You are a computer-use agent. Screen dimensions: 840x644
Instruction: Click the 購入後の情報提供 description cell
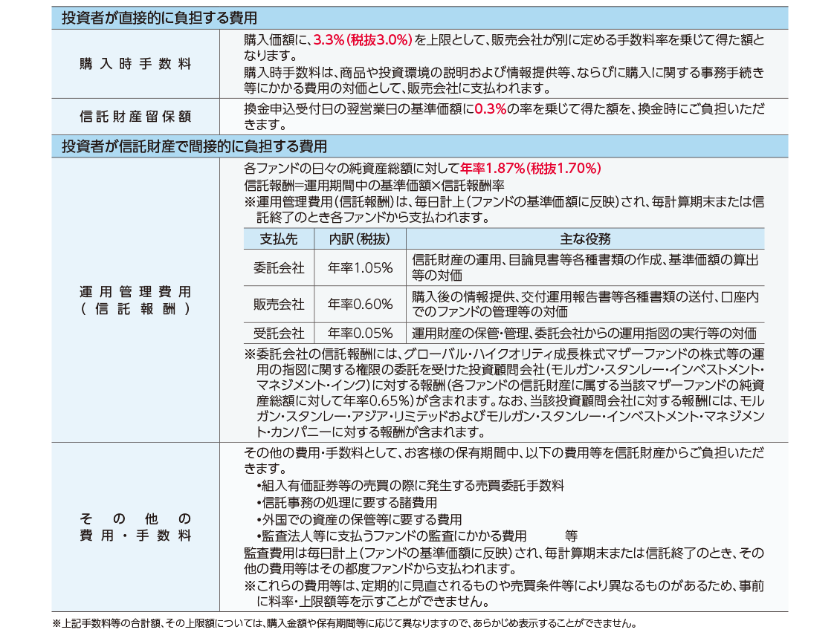[x=585, y=304]
